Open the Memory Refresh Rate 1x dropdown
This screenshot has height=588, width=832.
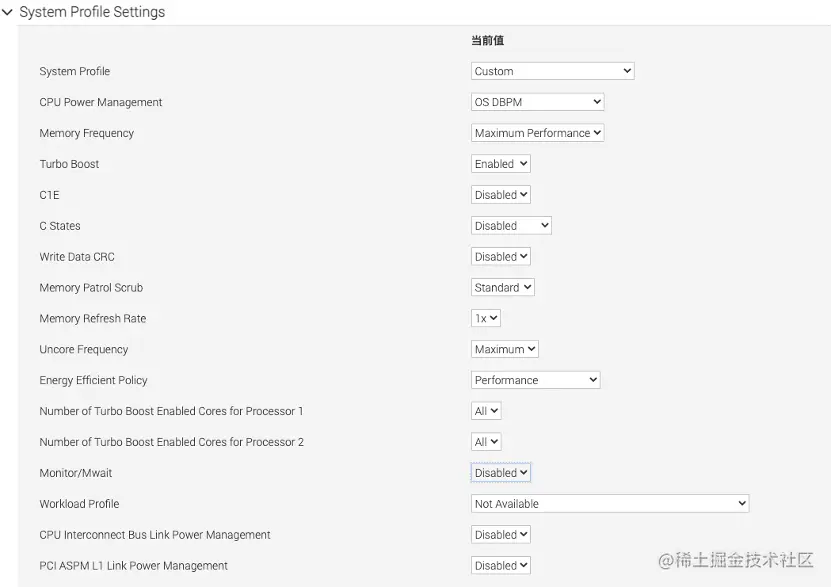[x=486, y=318]
